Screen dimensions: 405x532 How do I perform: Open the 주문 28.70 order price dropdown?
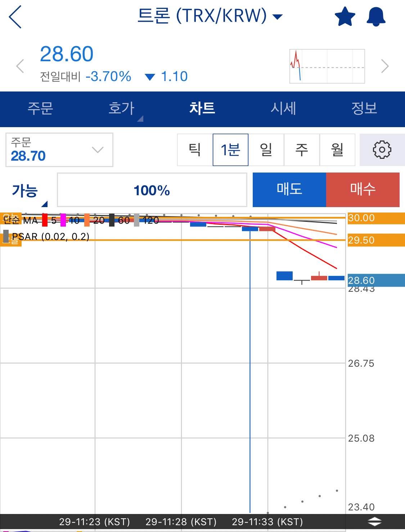pyautogui.click(x=59, y=150)
